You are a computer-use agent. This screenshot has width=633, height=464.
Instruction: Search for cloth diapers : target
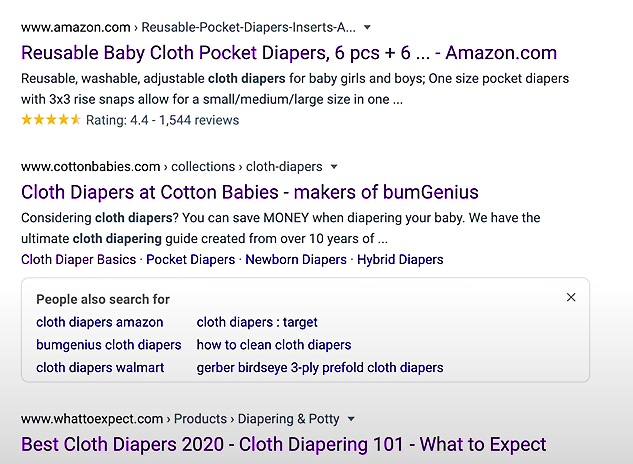257,322
